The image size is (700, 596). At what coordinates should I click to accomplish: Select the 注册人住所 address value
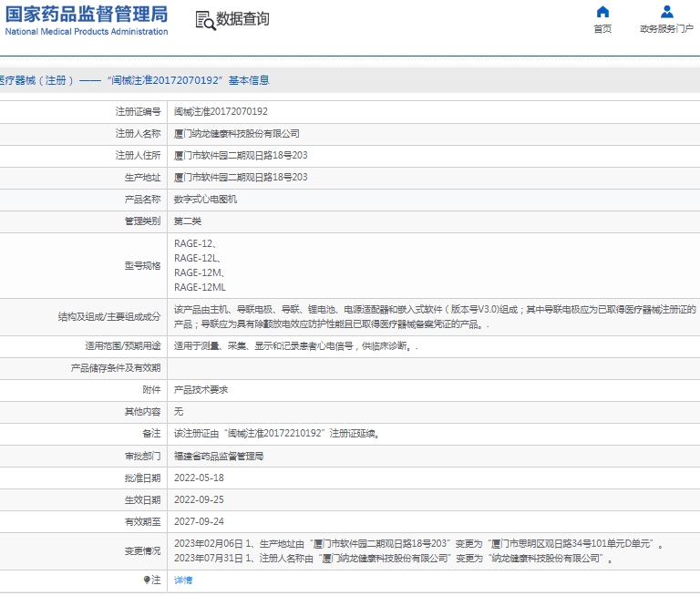point(241,155)
